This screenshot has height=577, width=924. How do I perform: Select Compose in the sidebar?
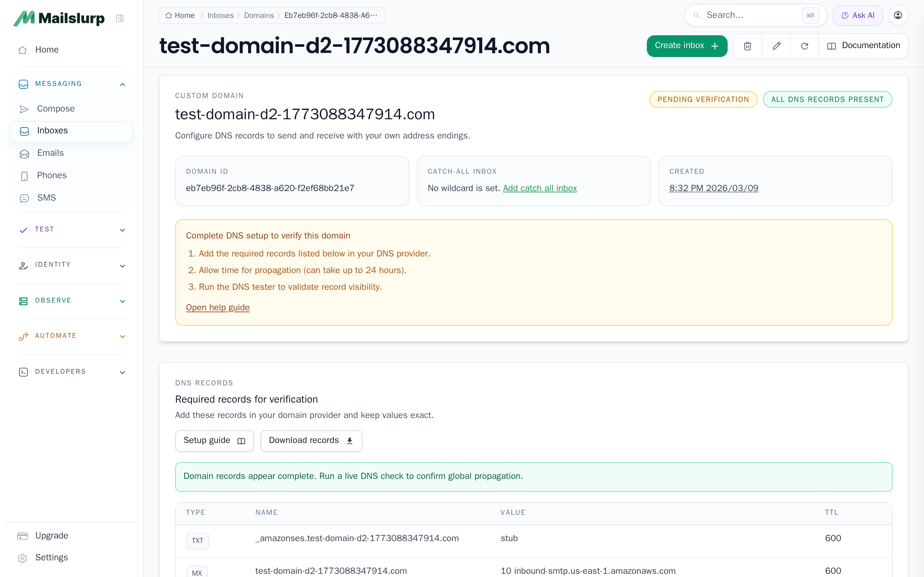(x=56, y=108)
